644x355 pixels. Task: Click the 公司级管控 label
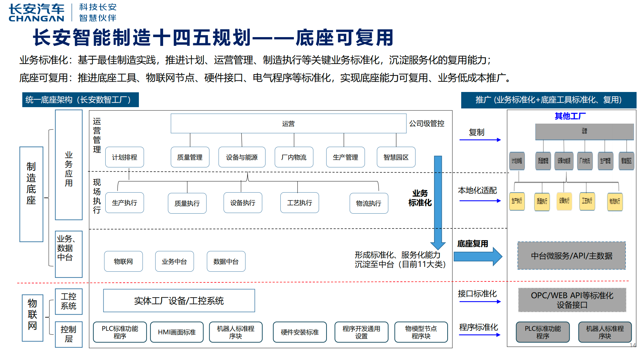click(x=427, y=124)
